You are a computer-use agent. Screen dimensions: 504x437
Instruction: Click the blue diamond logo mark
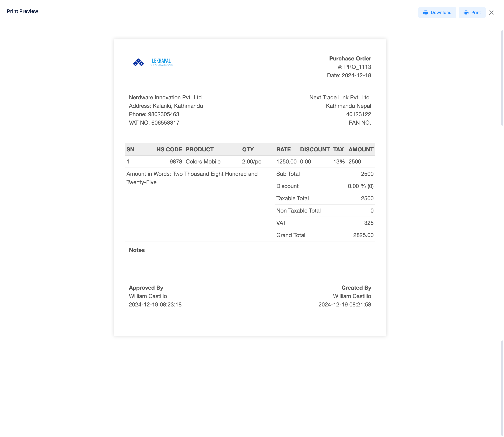pos(138,62)
